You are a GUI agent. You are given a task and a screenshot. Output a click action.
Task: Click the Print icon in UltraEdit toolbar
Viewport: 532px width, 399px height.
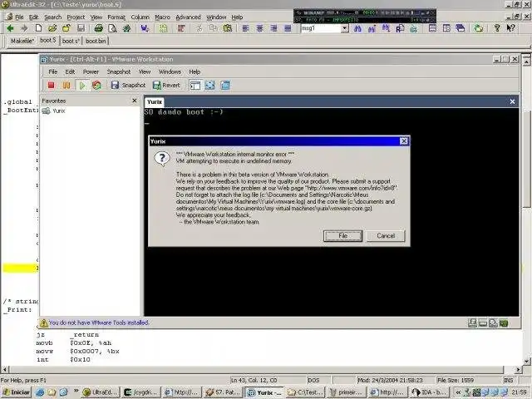tap(98, 28)
